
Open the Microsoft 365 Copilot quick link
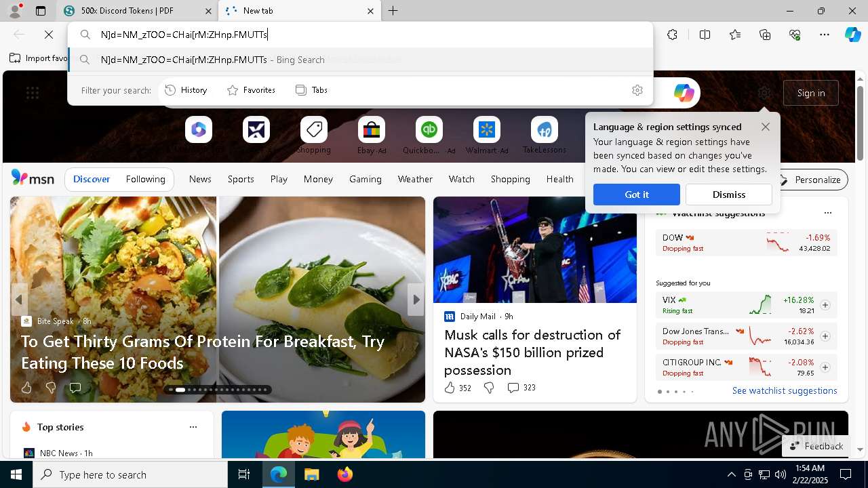tap(199, 129)
